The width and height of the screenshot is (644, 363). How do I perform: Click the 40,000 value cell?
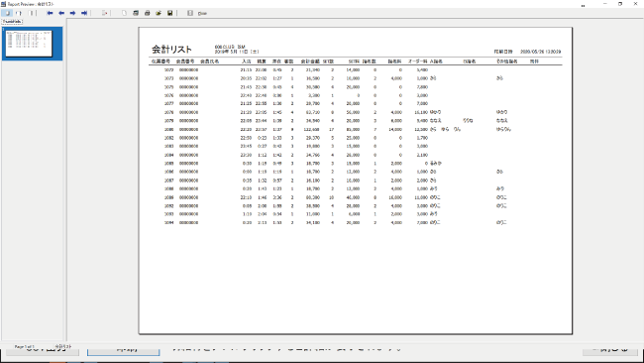coord(353,197)
